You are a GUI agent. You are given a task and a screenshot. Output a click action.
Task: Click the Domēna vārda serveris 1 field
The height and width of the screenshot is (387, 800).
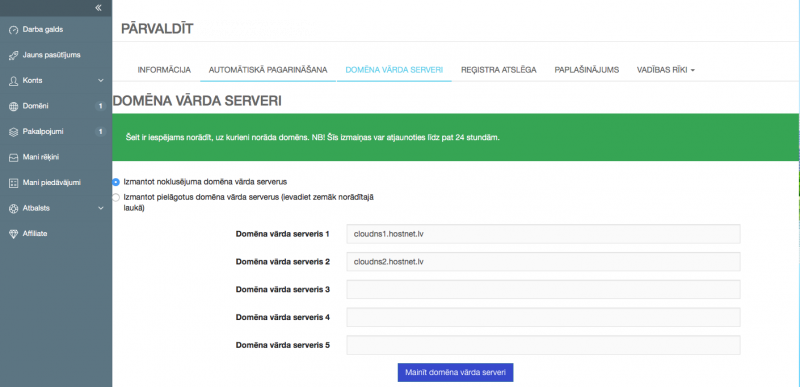pos(543,234)
